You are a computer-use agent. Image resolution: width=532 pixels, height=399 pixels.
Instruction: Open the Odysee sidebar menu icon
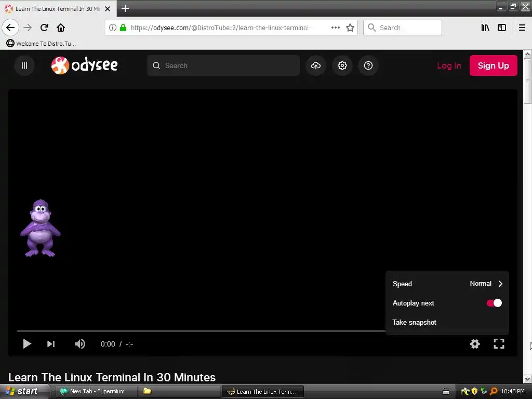click(24, 65)
